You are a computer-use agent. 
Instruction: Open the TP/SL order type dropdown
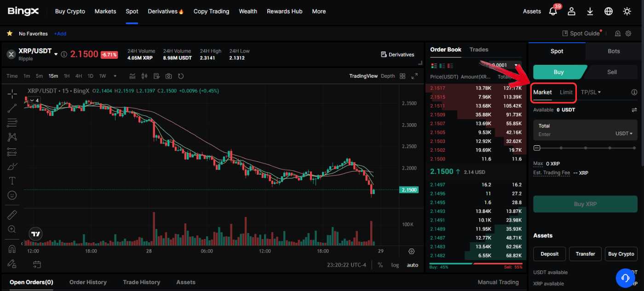tap(591, 92)
